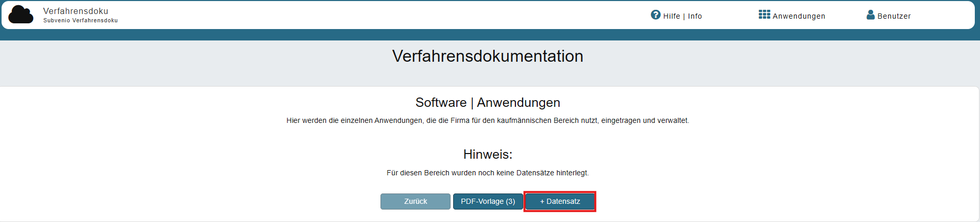
Task: Click the Anwendungen grid icon
Action: (x=764, y=15)
